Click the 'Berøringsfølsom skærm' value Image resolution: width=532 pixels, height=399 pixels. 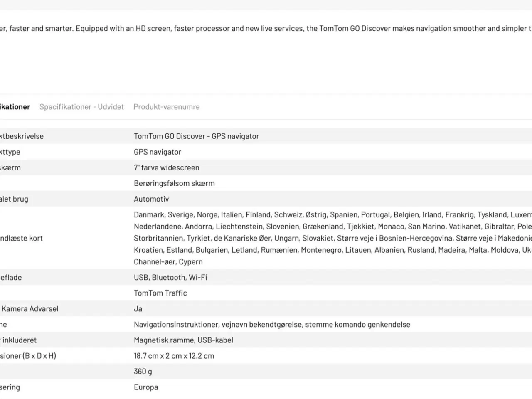tap(174, 183)
